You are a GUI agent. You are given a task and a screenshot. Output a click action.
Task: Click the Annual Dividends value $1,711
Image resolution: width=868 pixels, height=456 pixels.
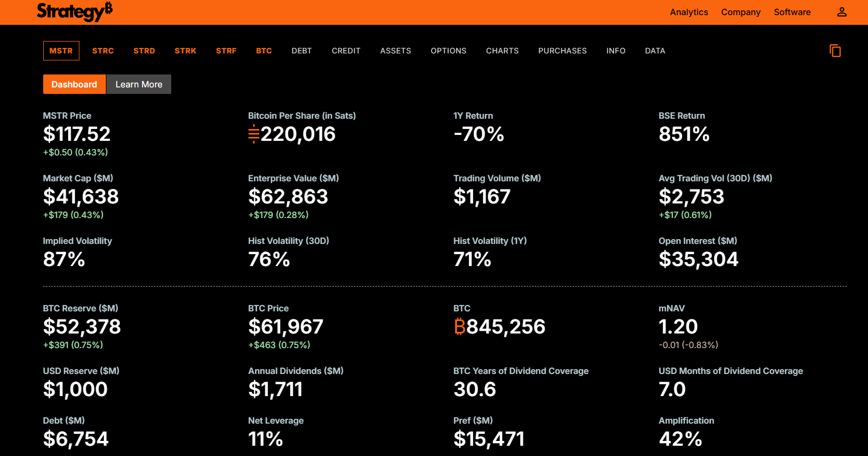[x=275, y=389]
